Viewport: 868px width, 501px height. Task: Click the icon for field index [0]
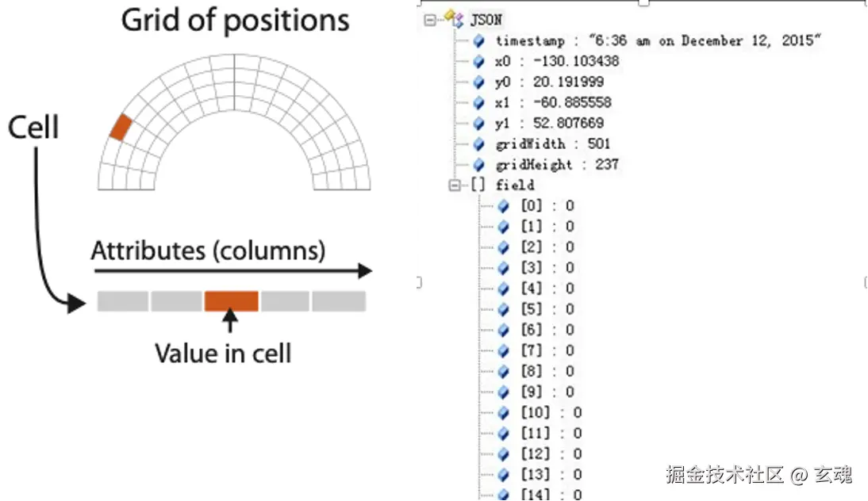pos(503,206)
